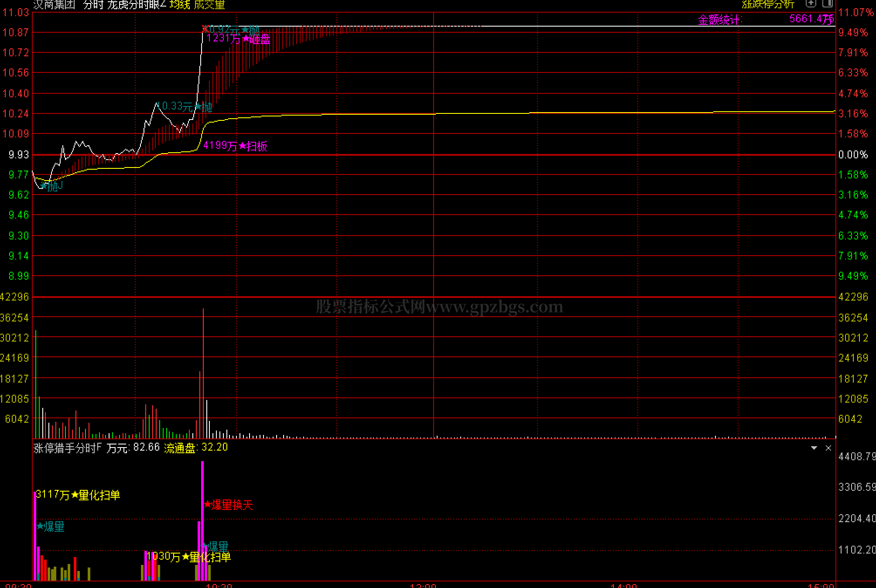Select the 均线 label in chart header

click(180, 5)
